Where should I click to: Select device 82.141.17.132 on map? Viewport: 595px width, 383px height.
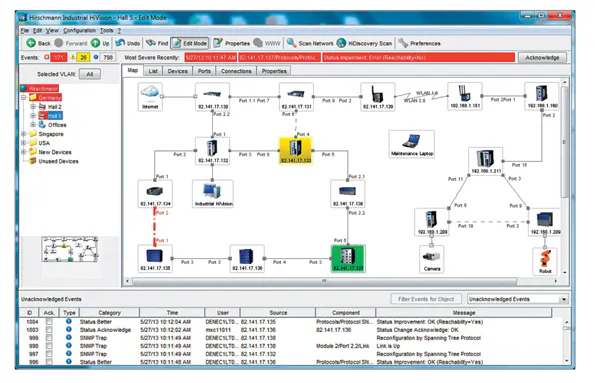(x=212, y=151)
